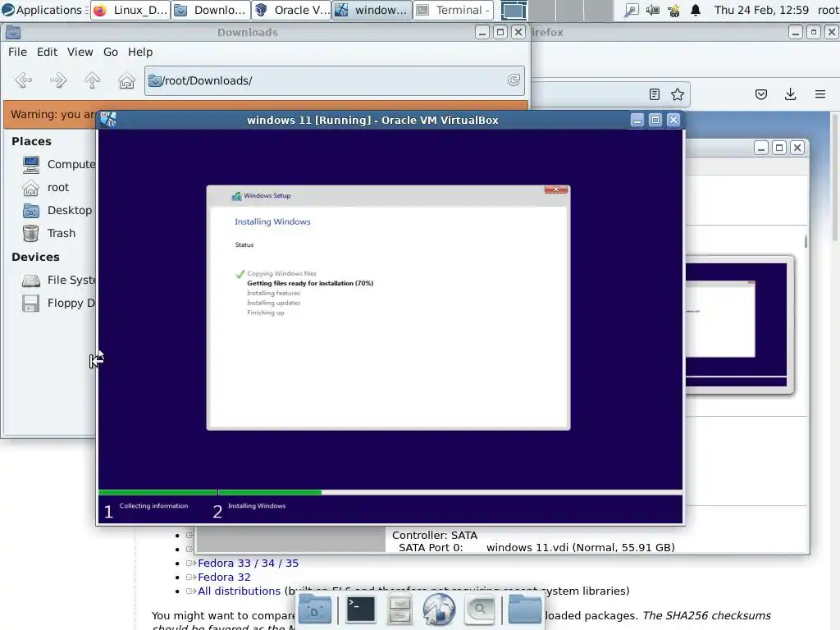Screen dimensions: 840x630
Task: Open the Edit menu in Downloads window
Action: (47, 52)
